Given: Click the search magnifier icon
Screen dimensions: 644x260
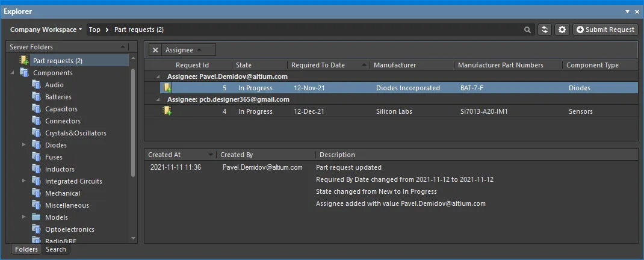Looking at the screenshot, I should (x=527, y=29).
